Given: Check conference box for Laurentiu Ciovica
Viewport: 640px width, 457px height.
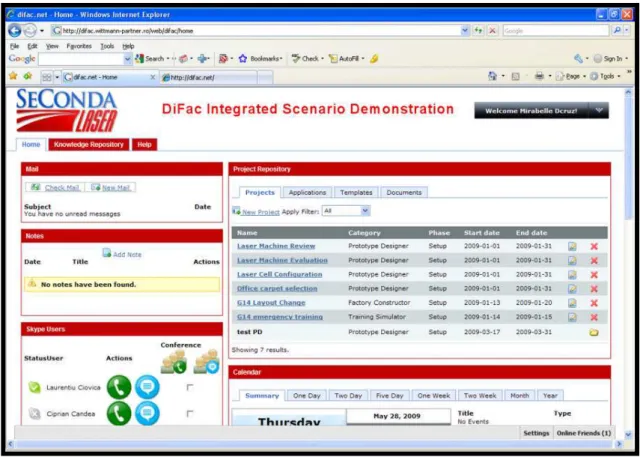Looking at the screenshot, I should [x=190, y=387].
